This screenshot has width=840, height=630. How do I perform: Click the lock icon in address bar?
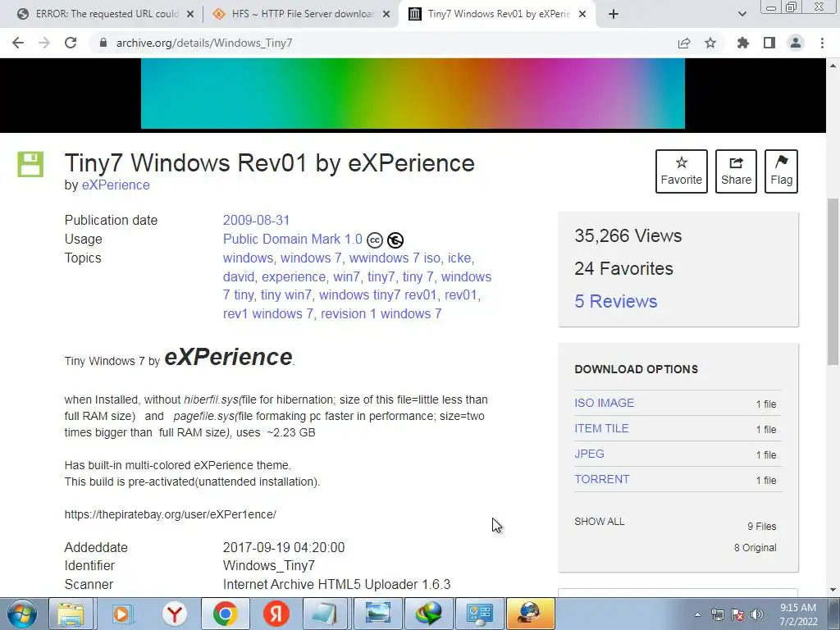[103, 43]
